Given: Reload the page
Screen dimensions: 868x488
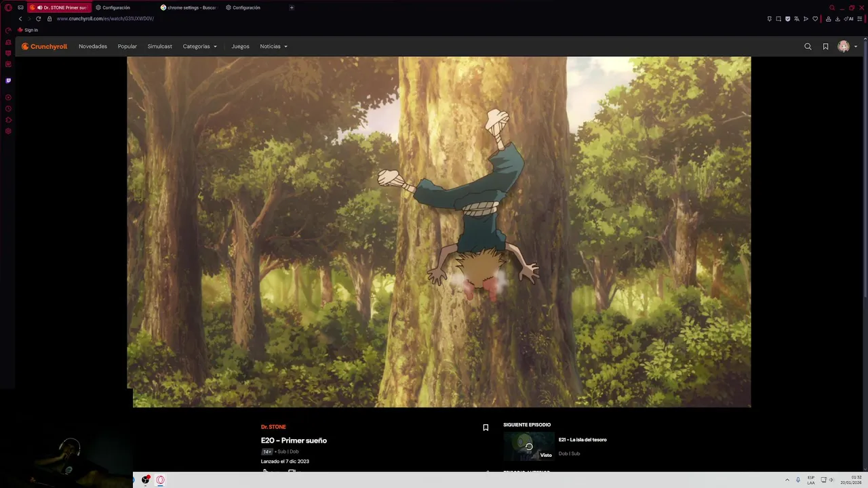Looking at the screenshot, I should click(x=39, y=19).
